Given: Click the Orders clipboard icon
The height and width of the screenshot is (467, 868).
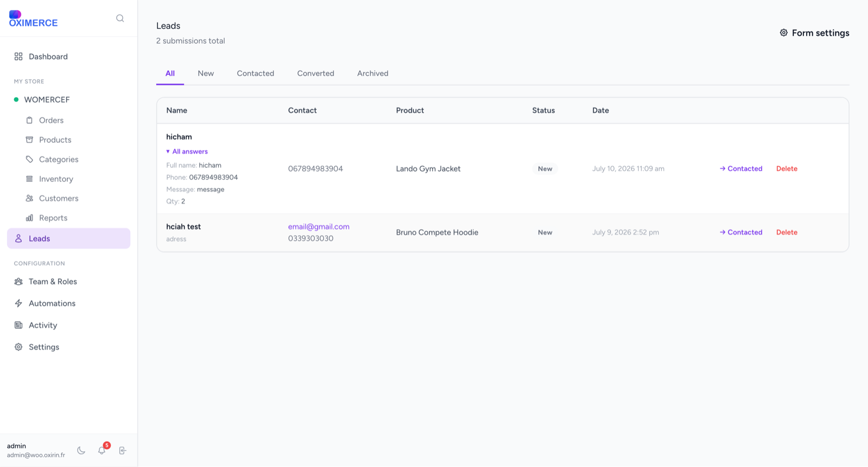Looking at the screenshot, I should 29,120.
